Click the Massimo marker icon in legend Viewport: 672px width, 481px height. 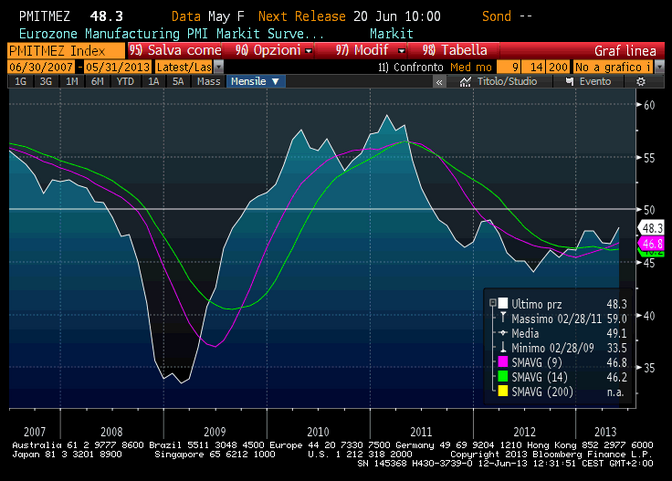click(502, 318)
